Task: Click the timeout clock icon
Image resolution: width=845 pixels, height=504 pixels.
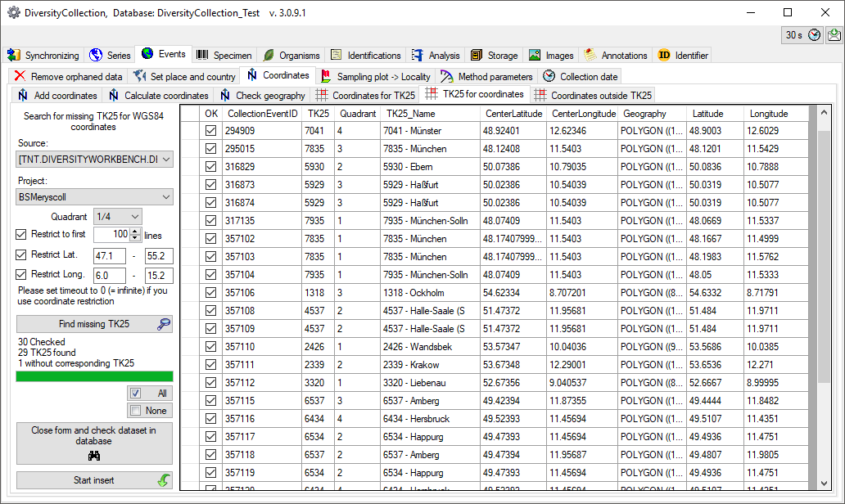Action: pos(814,35)
